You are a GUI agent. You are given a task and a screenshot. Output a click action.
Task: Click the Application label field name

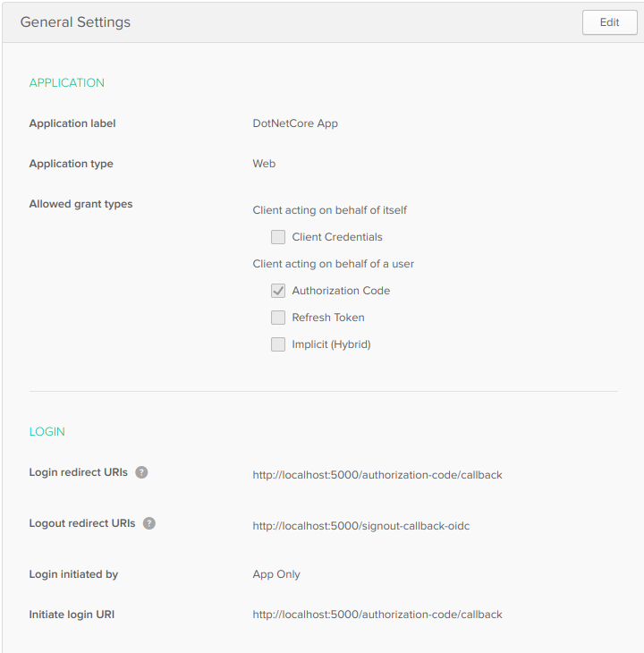pos(72,123)
